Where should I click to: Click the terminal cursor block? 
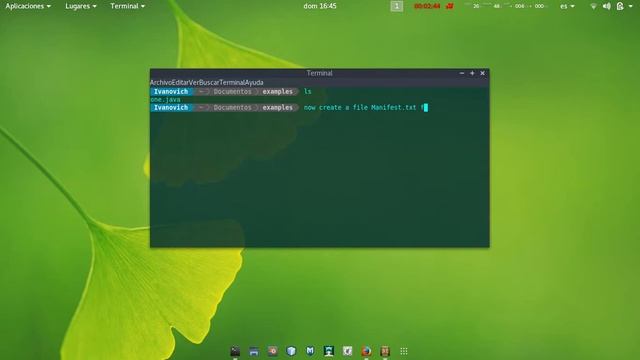(426, 107)
